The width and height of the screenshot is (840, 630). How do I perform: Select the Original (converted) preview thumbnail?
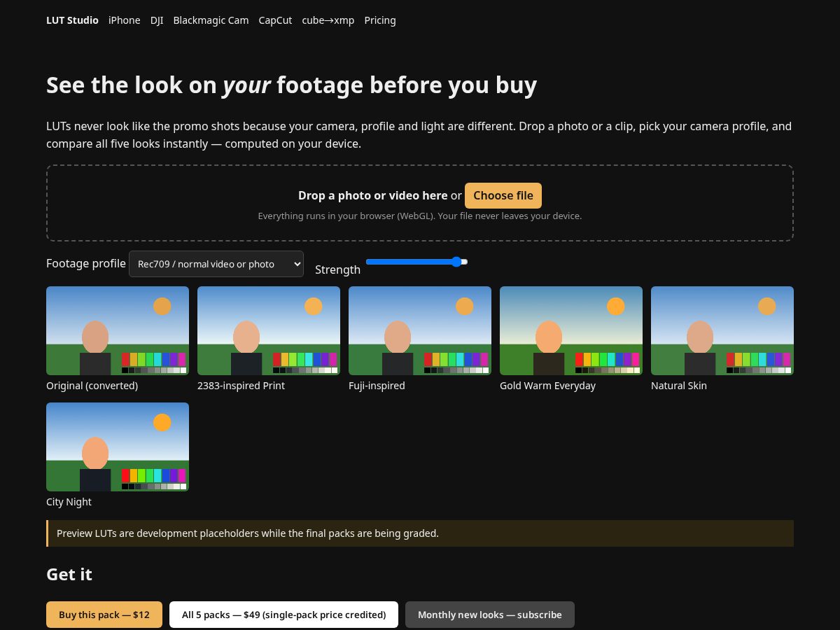point(118,330)
